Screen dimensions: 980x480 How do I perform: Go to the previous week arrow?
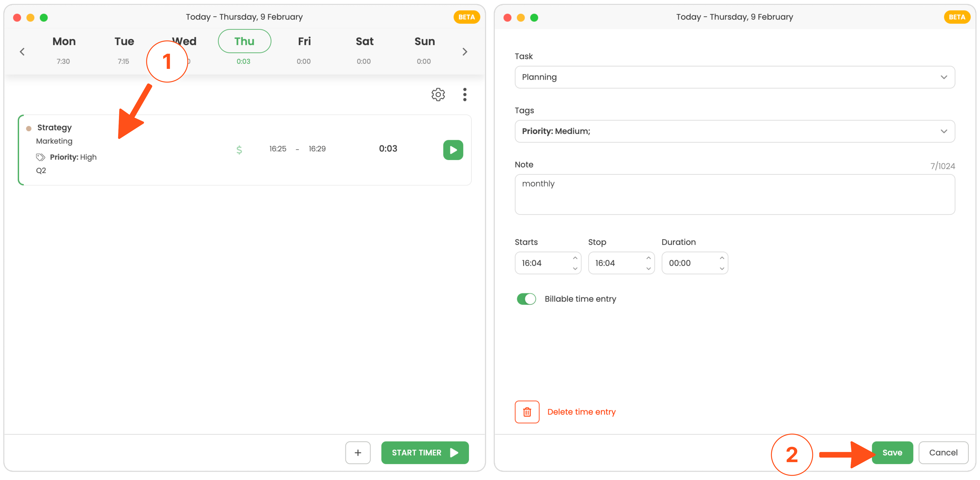pyautogui.click(x=22, y=52)
